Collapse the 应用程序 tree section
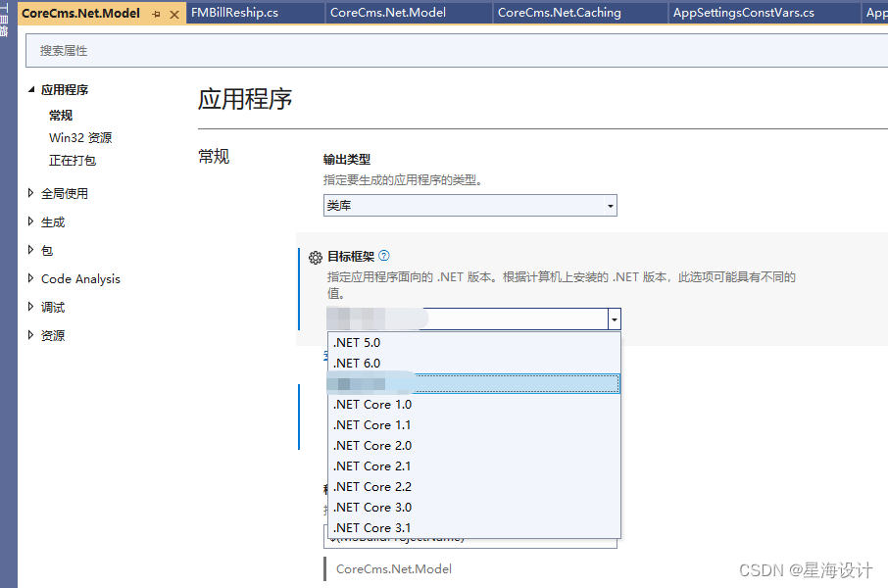The width and height of the screenshot is (888, 588). tap(31, 89)
